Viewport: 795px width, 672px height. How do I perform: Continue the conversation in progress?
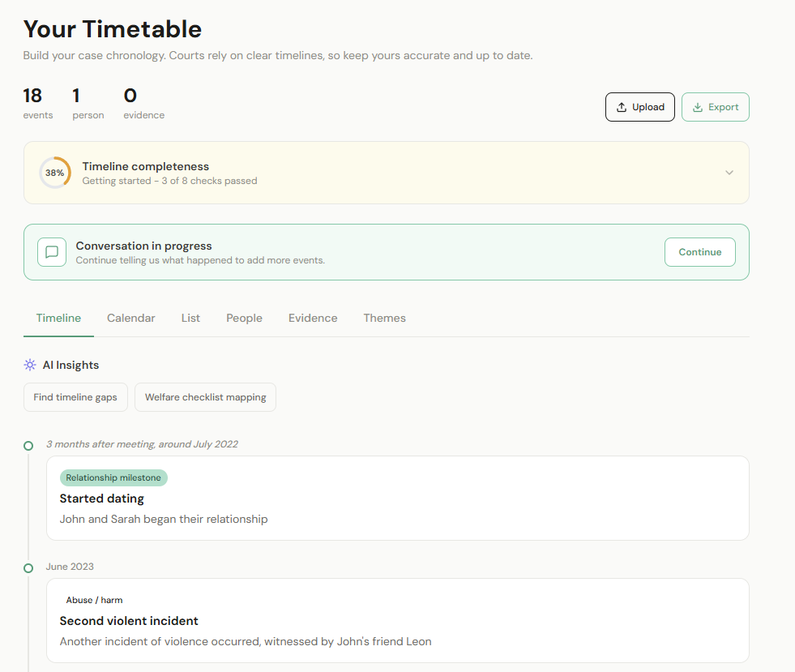699,252
